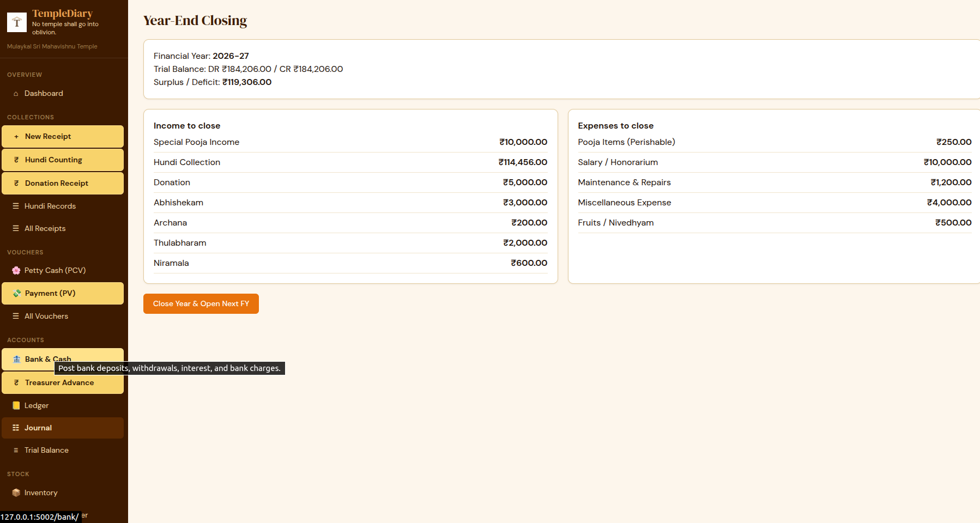This screenshot has height=523, width=980.
Task: Click the box icon beside Inventory
Action: (x=16, y=492)
